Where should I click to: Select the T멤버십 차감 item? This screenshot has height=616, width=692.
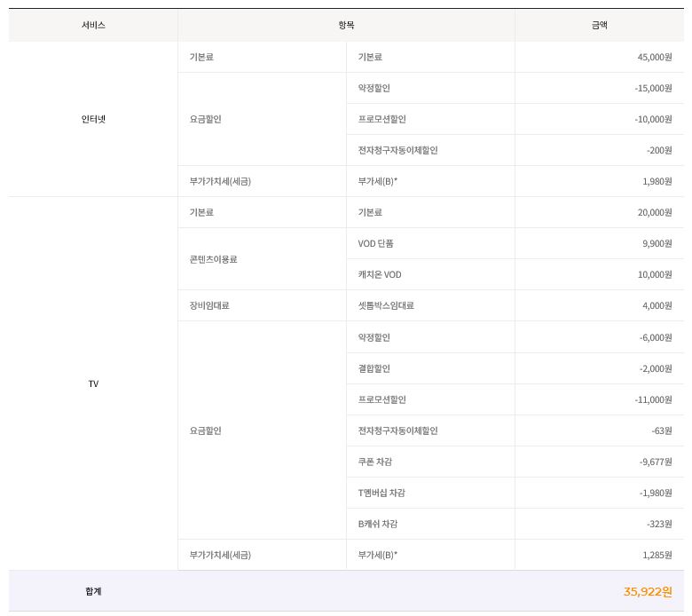point(381,493)
